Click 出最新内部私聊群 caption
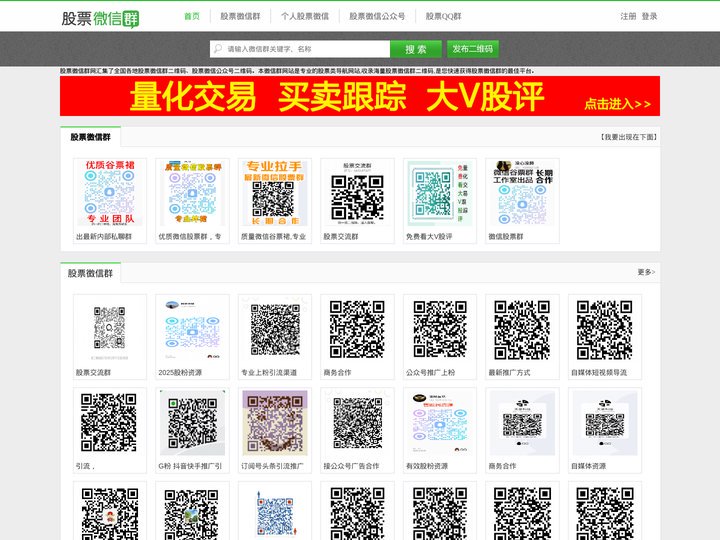Screen dimensions: 720x540 tap(104, 236)
